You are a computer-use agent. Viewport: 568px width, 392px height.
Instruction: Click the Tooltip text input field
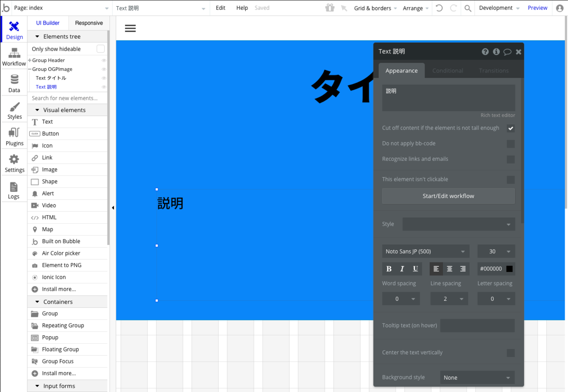coord(478,325)
